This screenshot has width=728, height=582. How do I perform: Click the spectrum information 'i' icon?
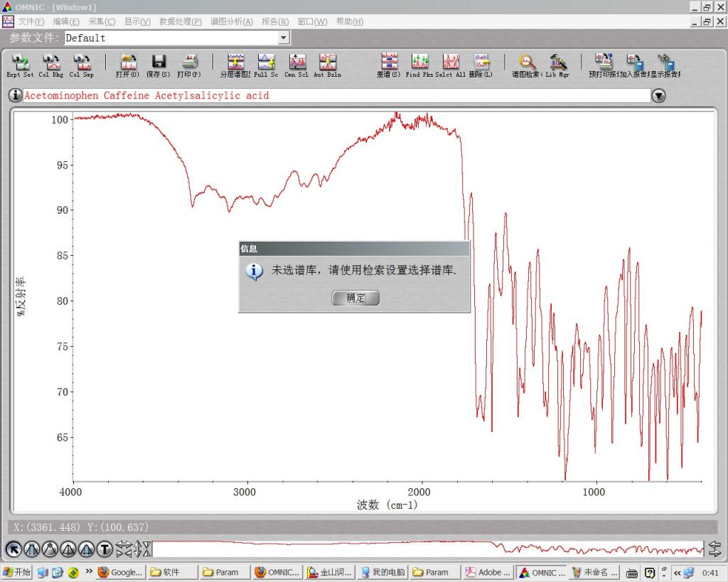tap(16, 95)
